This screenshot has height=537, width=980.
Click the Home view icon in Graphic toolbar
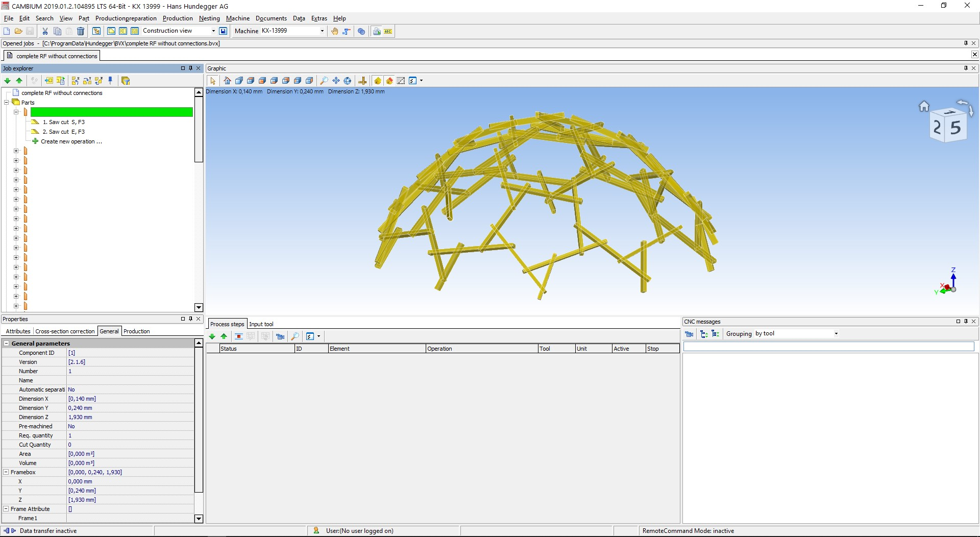coord(227,81)
